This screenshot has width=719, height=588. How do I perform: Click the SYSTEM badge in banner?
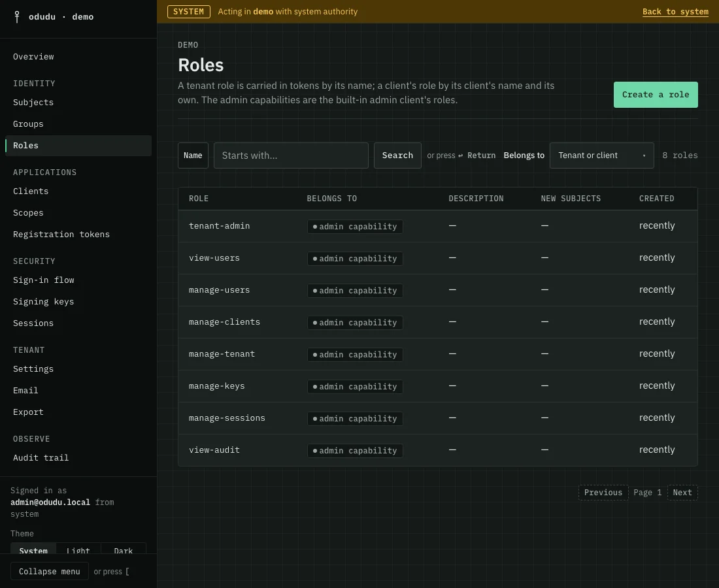point(188,12)
